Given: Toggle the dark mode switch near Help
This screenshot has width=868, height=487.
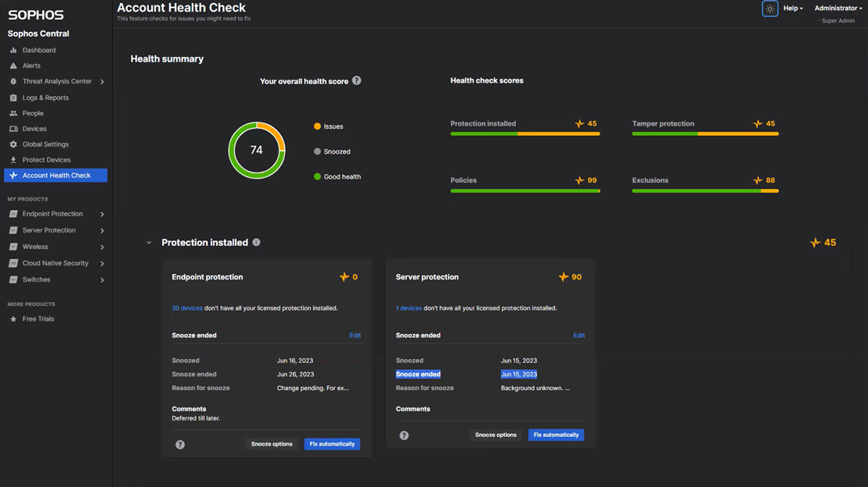Looking at the screenshot, I should 770,8.
